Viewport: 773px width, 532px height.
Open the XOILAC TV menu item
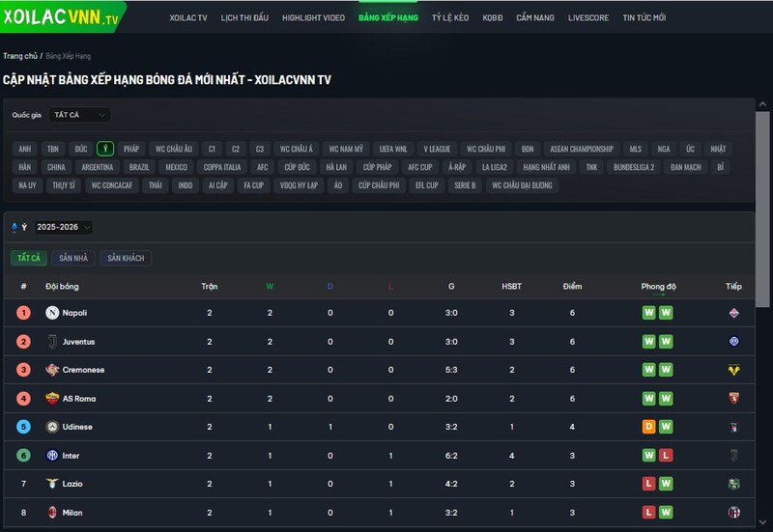click(188, 17)
